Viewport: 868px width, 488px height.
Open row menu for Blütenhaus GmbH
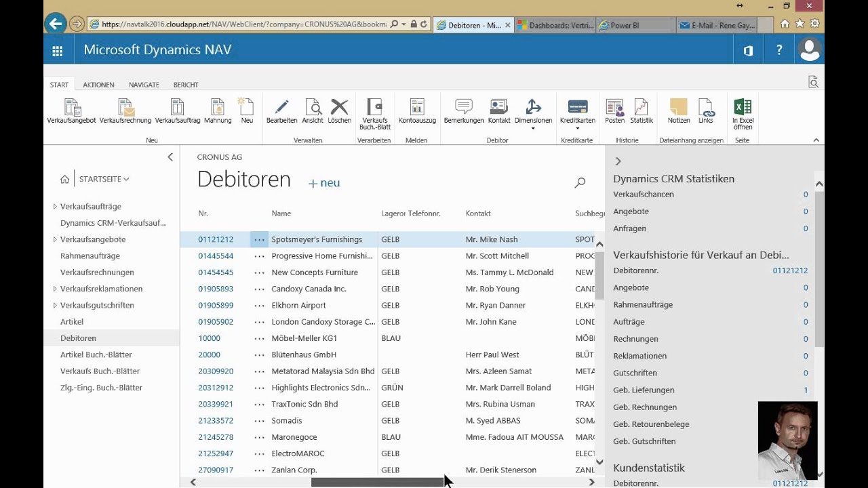point(259,355)
